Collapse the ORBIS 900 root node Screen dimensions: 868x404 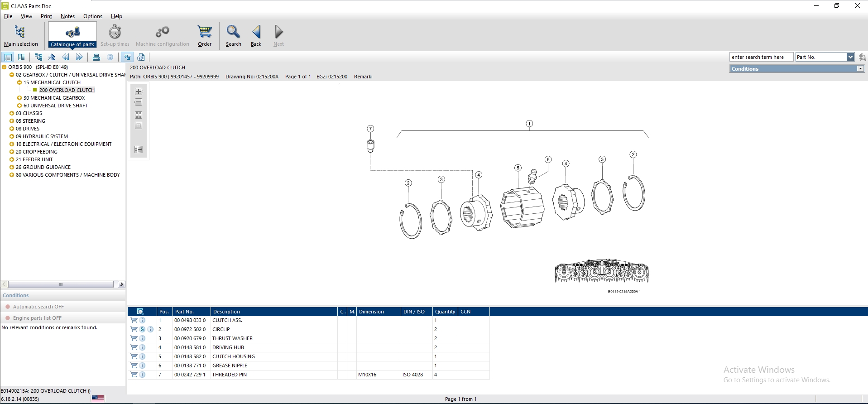[x=4, y=67]
